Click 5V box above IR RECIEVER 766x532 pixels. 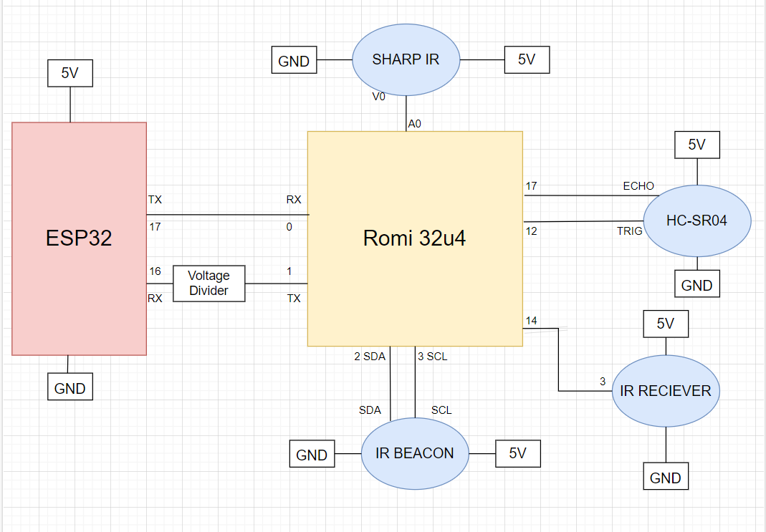(665, 324)
